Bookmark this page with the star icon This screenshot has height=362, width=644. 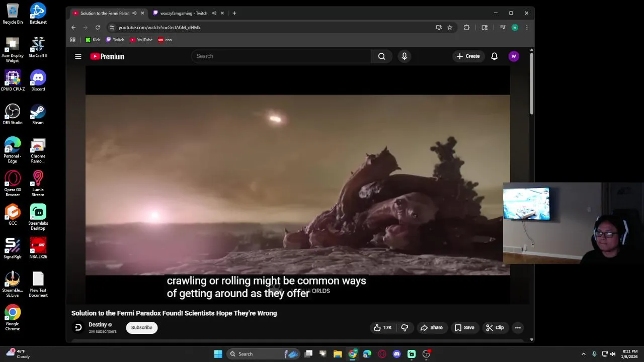point(450,28)
